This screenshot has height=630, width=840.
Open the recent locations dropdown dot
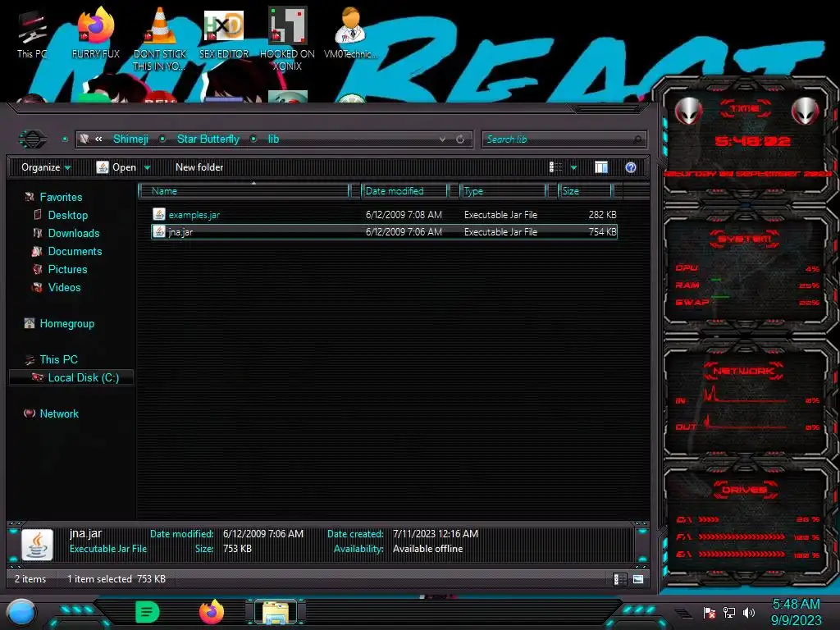point(65,139)
